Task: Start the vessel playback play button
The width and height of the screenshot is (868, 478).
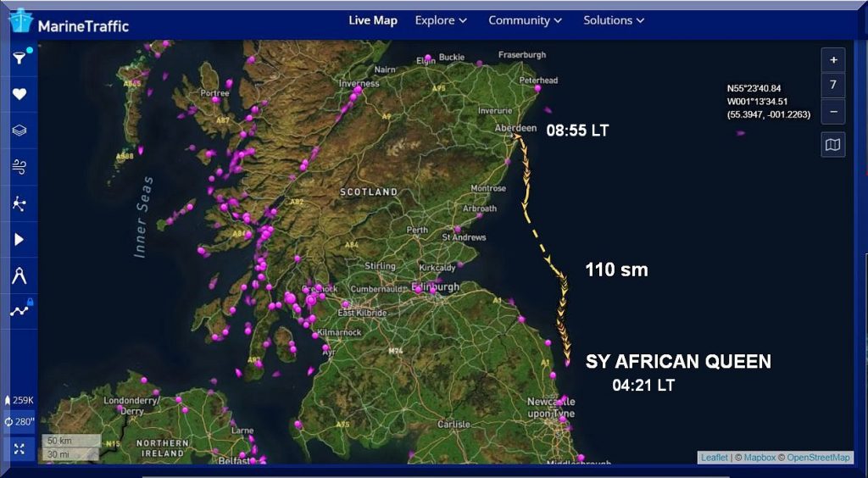Action: click(19, 240)
